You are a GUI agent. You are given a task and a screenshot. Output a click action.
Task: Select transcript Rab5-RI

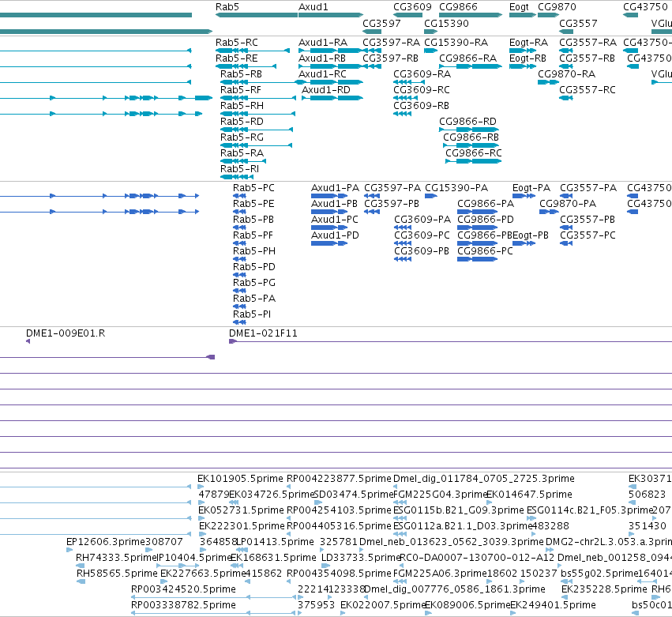coord(239,169)
